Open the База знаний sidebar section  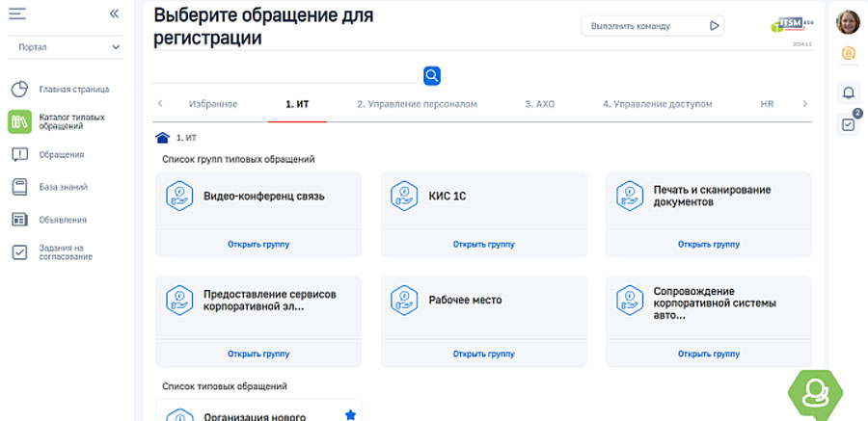pos(61,187)
